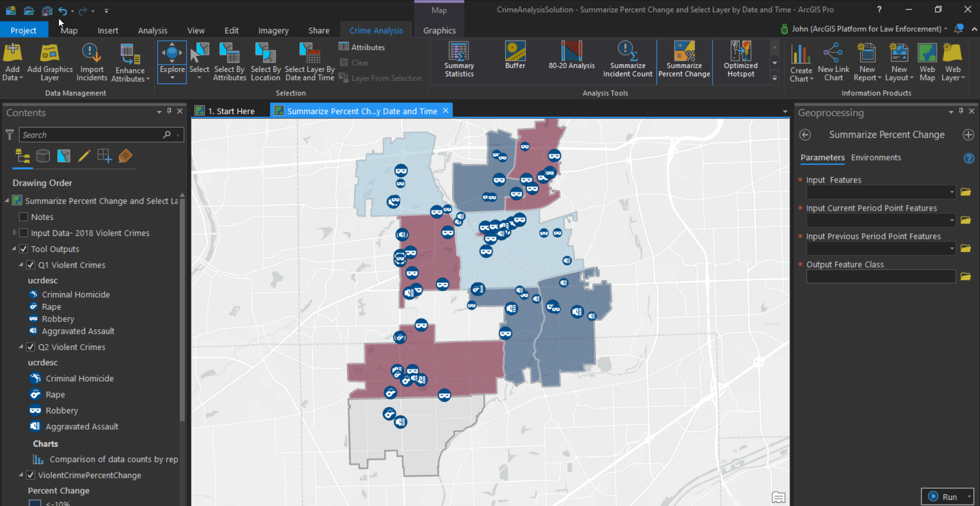Open the Optimized Hotspot tool
Image resolution: width=980 pixels, height=506 pixels.
[x=741, y=60]
